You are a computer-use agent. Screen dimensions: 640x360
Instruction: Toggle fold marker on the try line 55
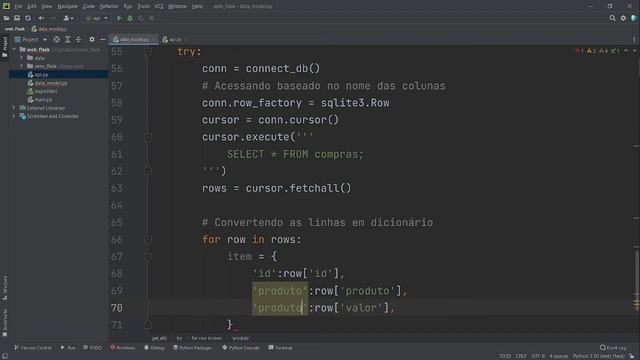pyautogui.click(x=148, y=52)
